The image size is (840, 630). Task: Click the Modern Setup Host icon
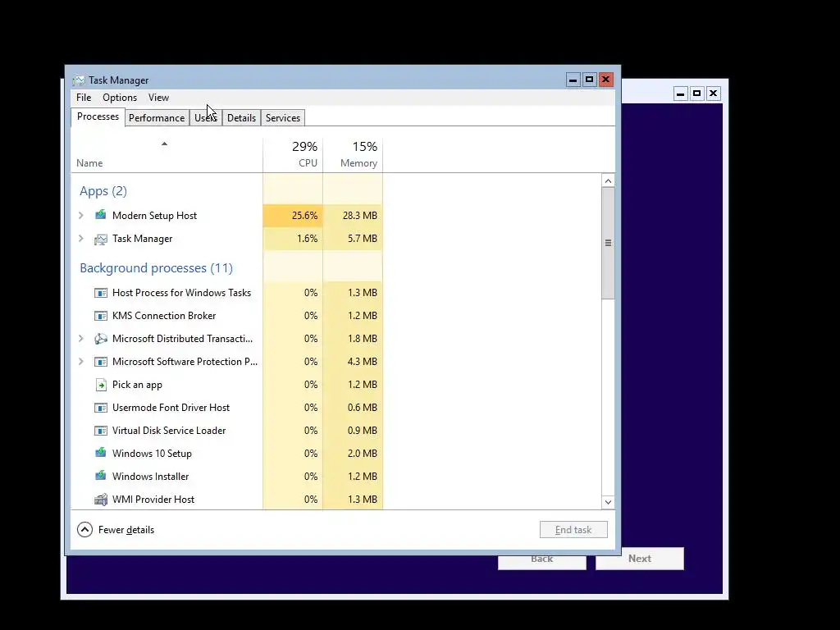[x=101, y=216]
